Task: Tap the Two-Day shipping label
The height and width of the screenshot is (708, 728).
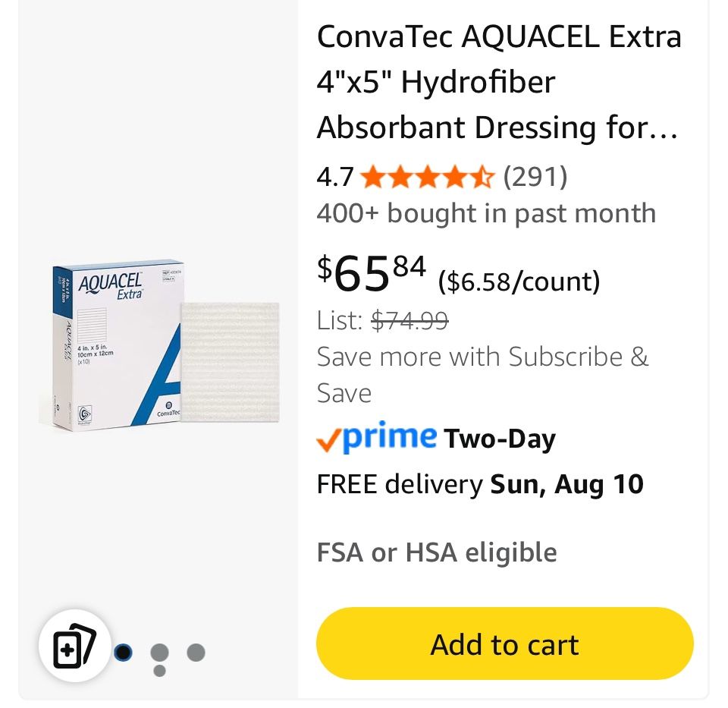Action: [500, 439]
